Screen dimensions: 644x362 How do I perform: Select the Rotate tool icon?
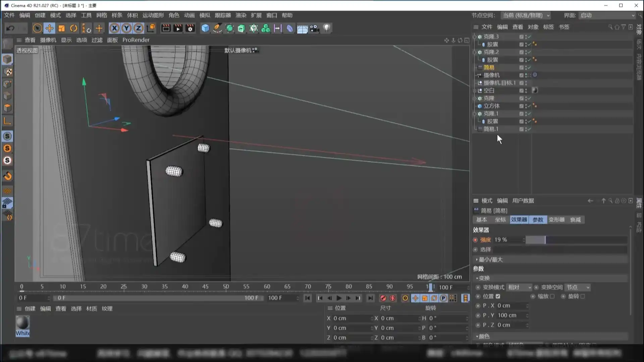click(73, 28)
